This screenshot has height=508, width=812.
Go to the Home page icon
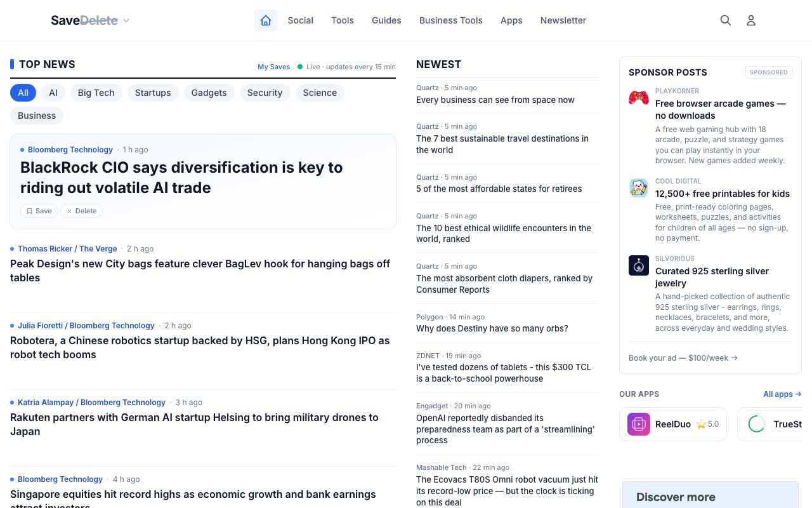pyautogui.click(x=266, y=20)
